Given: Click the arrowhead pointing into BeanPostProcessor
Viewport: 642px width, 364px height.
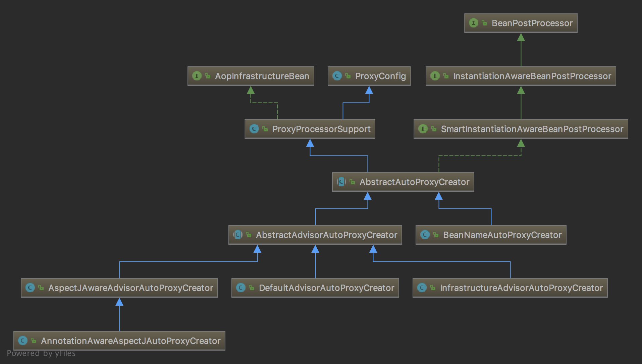Looking at the screenshot, I should [x=521, y=37].
